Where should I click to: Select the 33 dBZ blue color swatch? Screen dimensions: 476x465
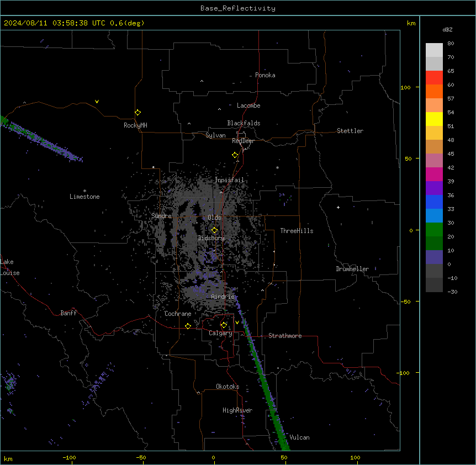click(434, 202)
